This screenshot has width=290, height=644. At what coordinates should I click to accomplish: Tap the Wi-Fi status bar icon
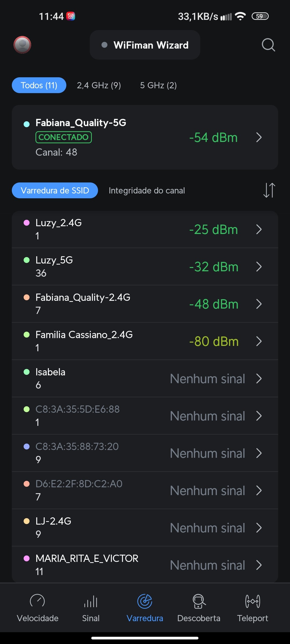point(240,16)
